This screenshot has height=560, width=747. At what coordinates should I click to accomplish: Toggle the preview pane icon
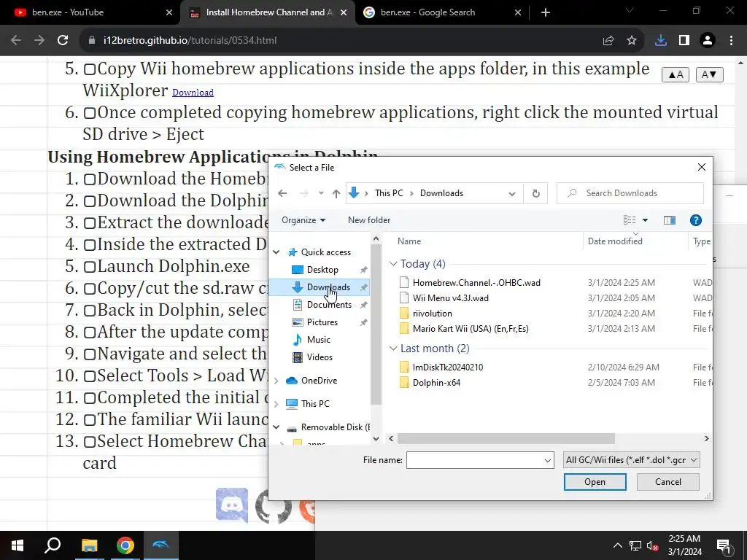(x=670, y=220)
